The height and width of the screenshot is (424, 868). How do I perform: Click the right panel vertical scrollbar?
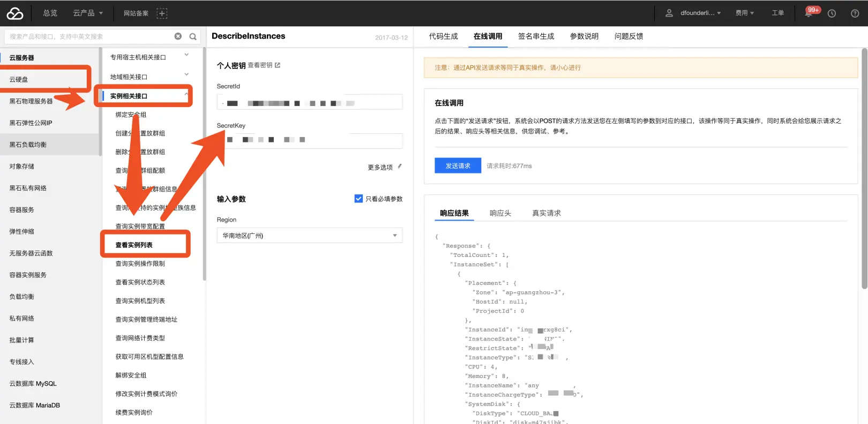864,169
